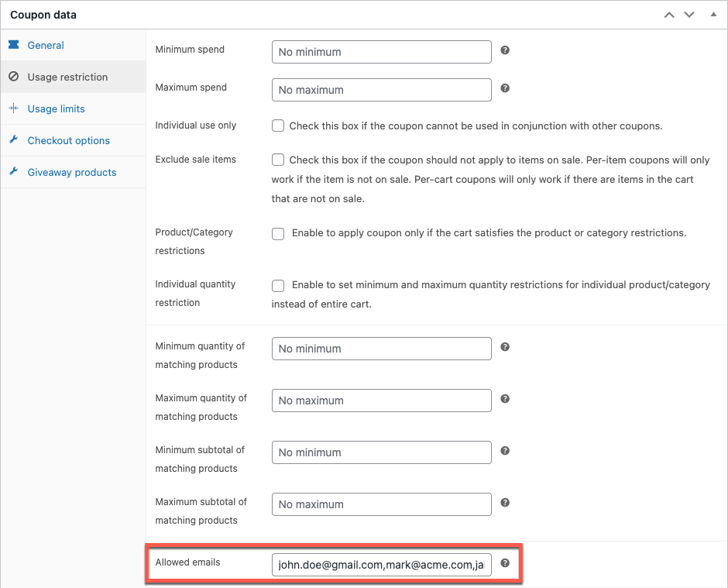
Task: Click the Minimum quantity of matching products field
Action: (382, 349)
